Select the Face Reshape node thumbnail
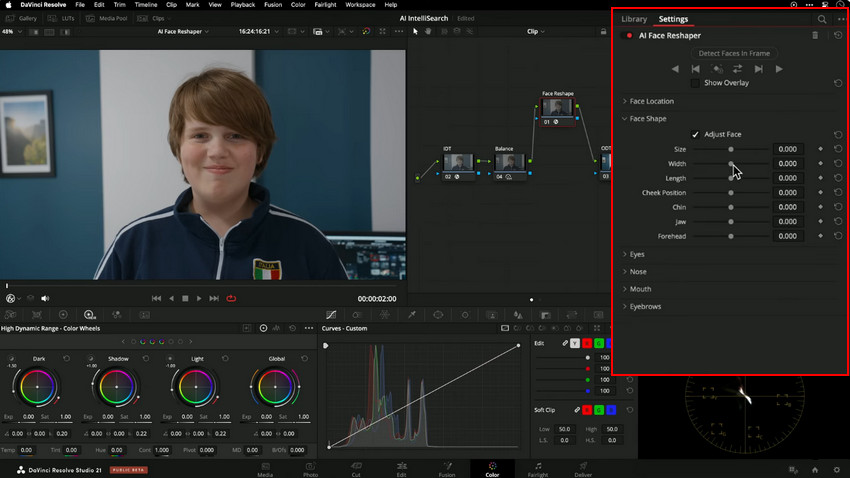 coord(557,107)
